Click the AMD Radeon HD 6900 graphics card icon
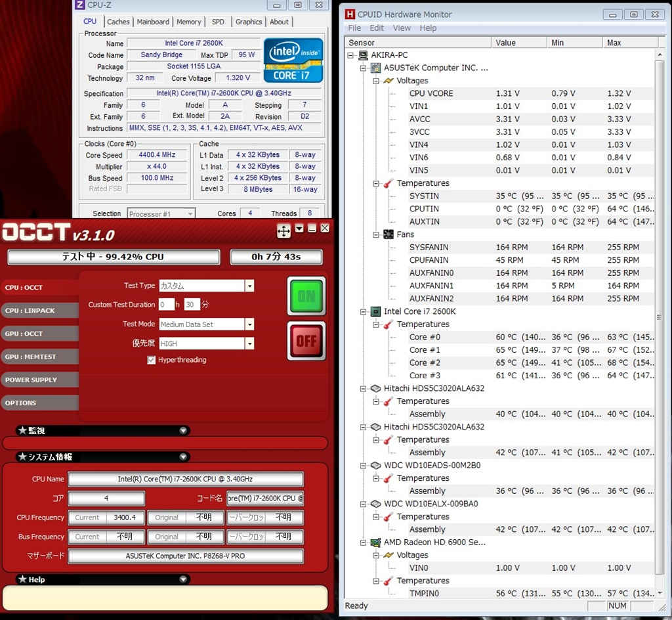This screenshot has width=672, height=620. (x=376, y=542)
